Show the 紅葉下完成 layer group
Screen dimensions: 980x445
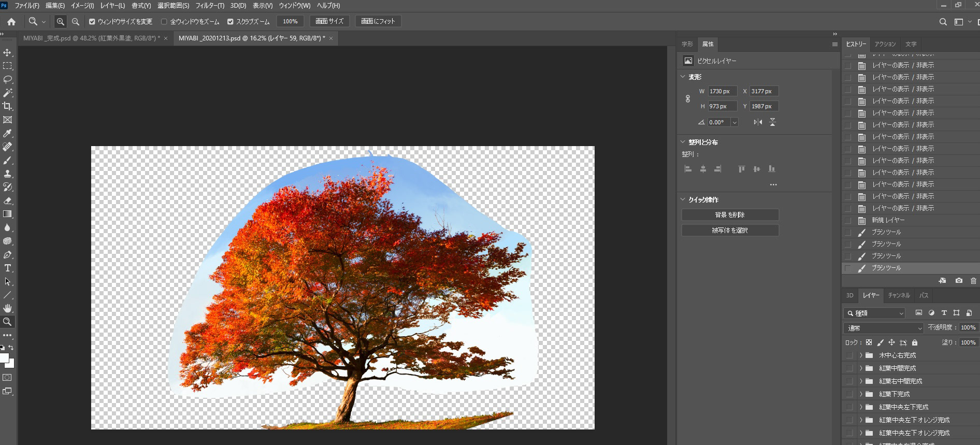pos(849,394)
